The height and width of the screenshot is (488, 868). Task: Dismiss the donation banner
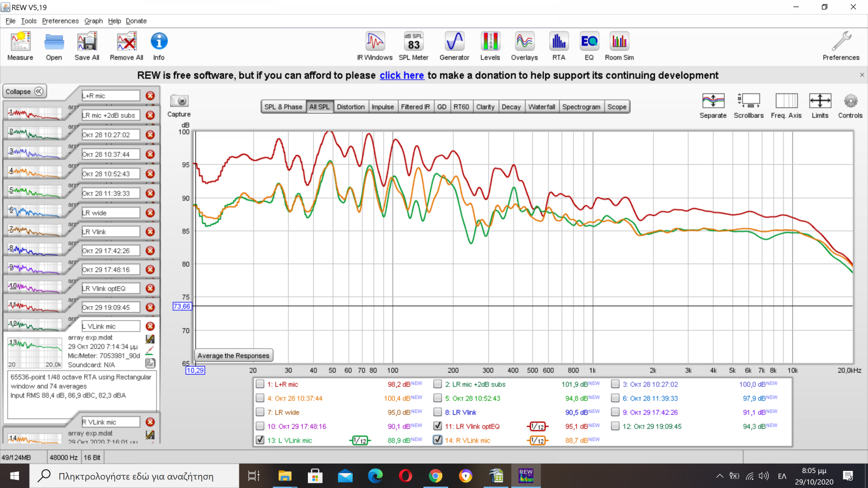pos(862,75)
